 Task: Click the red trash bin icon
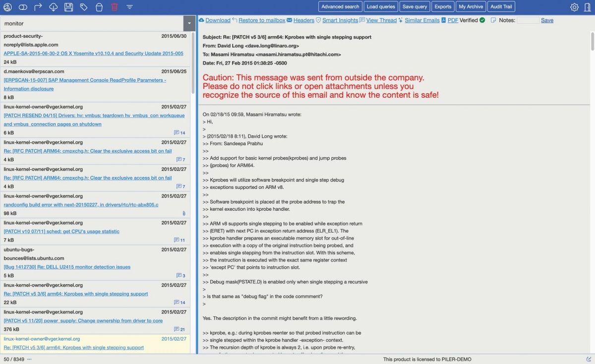[115, 7]
